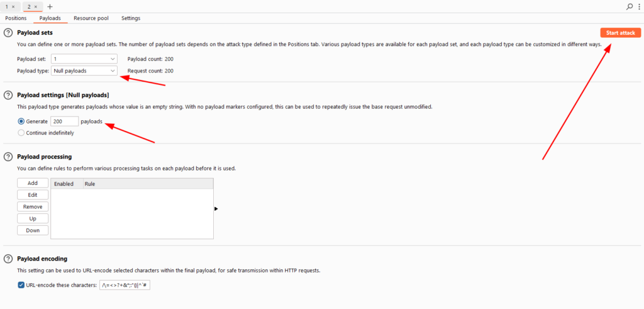Open help for Payload settings section
The image size is (644, 309).
pos(8,95)
